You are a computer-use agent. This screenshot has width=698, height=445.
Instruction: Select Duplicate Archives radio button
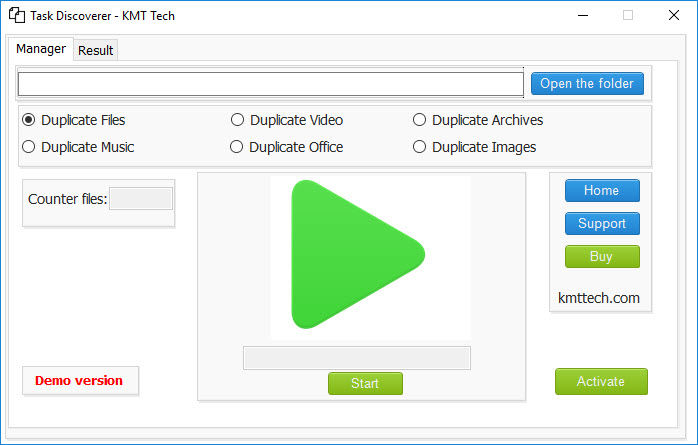coord(420,120)
